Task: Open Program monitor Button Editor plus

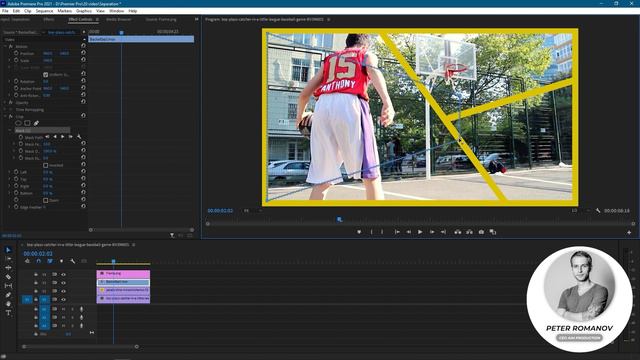Action: (x=629, y=232)
